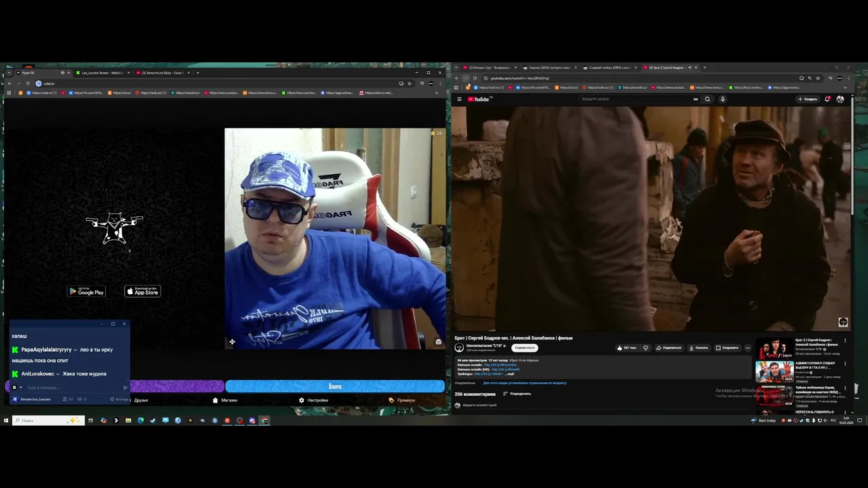Open the on-screen keyboard in YouTube search

(695, 99)
